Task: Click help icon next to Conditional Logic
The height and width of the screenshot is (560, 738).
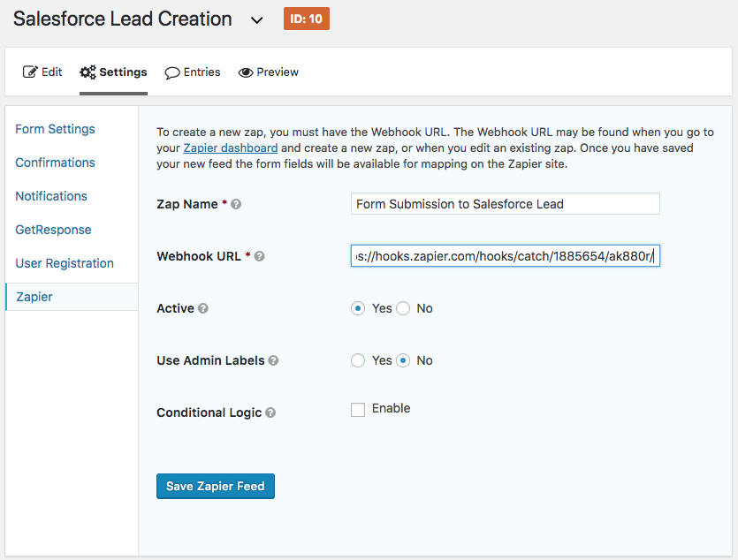Action: click(270, 412)
